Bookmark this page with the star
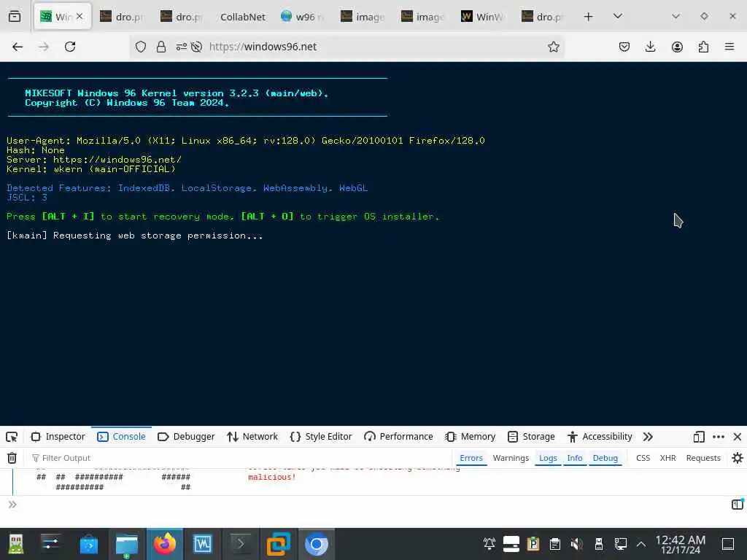The width and height of the screenshot is (747, 560). pos(553,47)
